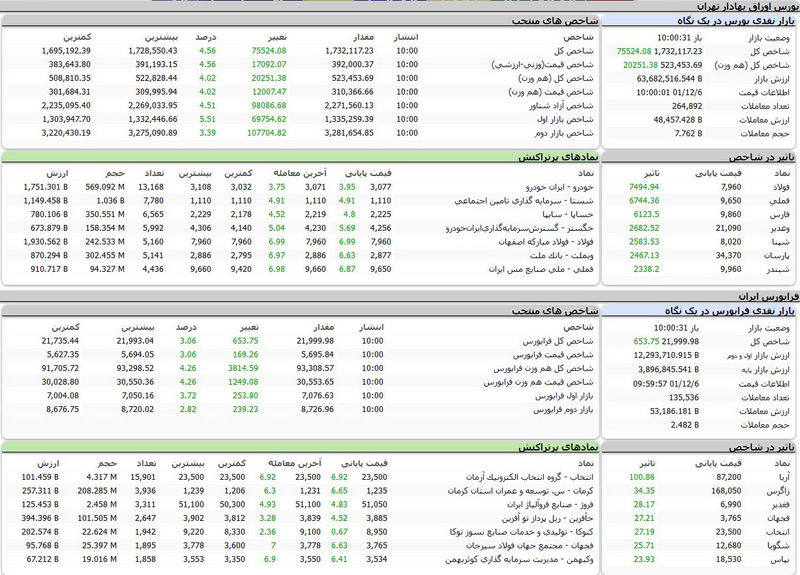Select فارس in the bourse index-impact list

point(779,215)
